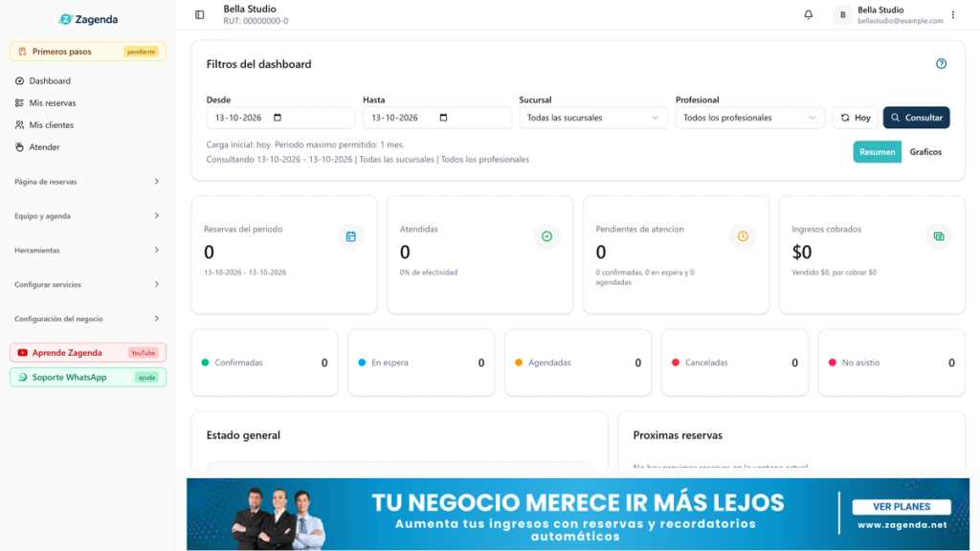Toggle the sidebar collapse icon
This screenshot has height=551, width=980.
pyautogui.click(x=199, y=14)
